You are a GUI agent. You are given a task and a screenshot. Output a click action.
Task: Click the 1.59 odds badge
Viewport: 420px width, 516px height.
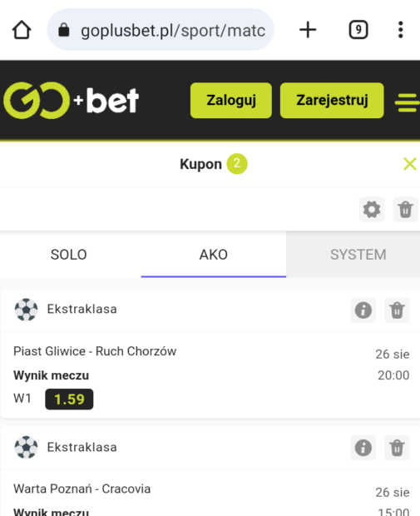69,399
